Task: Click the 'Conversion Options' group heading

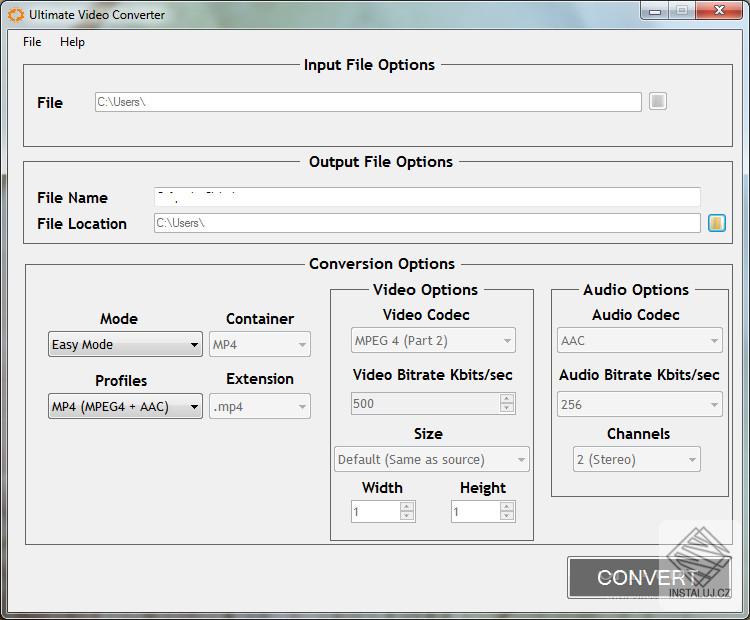Action: [382, 264]
